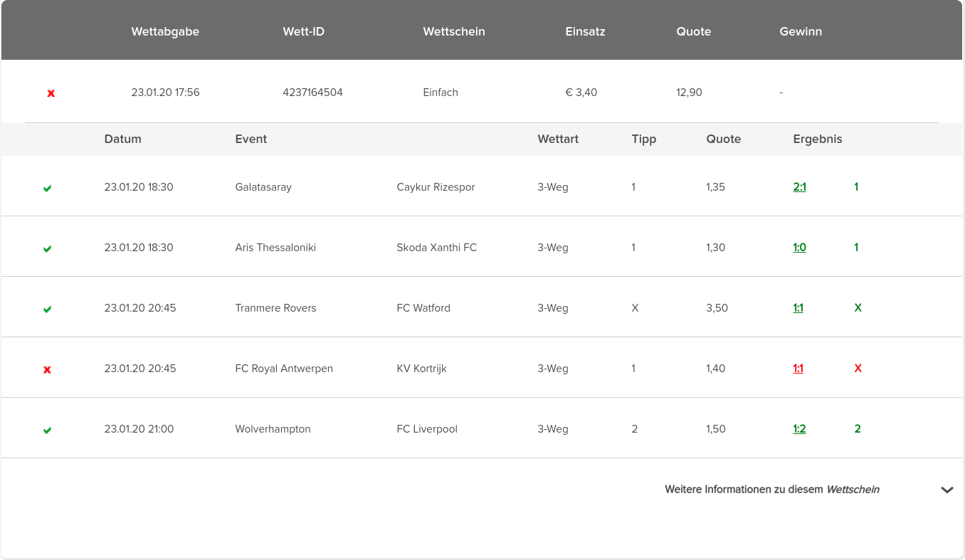
Task: Open the 2:1 result link for Galatasaray
Action: pyautogui.click(x=800, y=187)
